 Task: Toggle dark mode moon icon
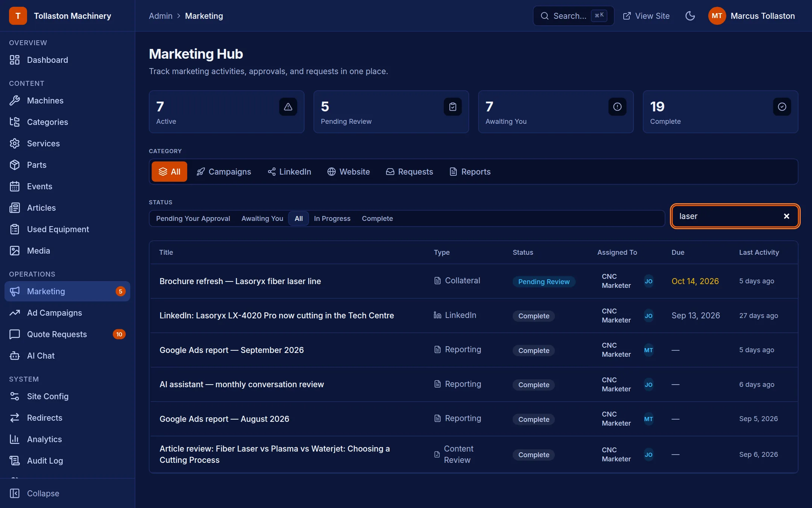690,16
